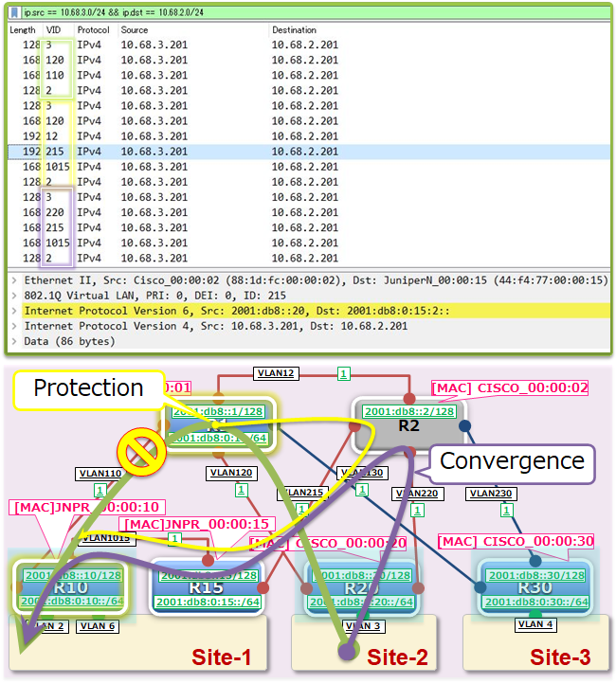Image resolution: width=616 pixels, height=684 pixels.
Task: Click inside the ip.src display filter field
Action: [x=314, y=12]
